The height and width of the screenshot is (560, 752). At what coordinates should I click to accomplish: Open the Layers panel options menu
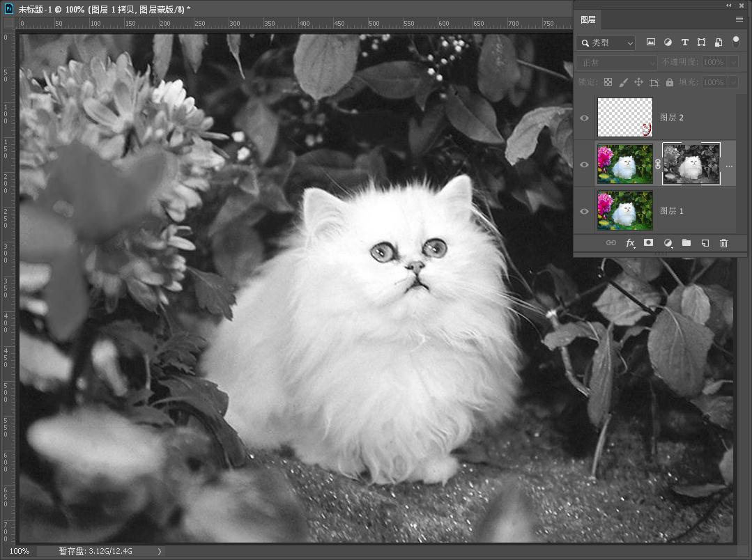coord(739,20)
